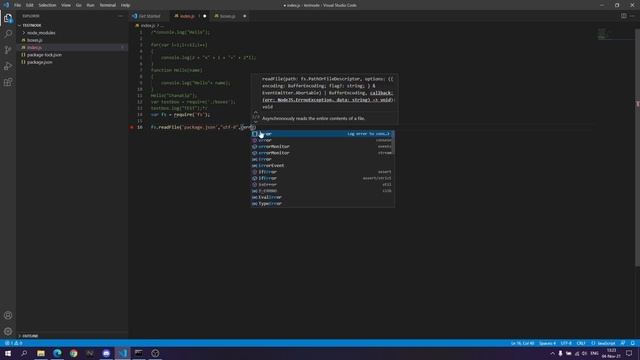
Task: Open Explorer panel ellipsis menu
Action: [x=120, y=16]
